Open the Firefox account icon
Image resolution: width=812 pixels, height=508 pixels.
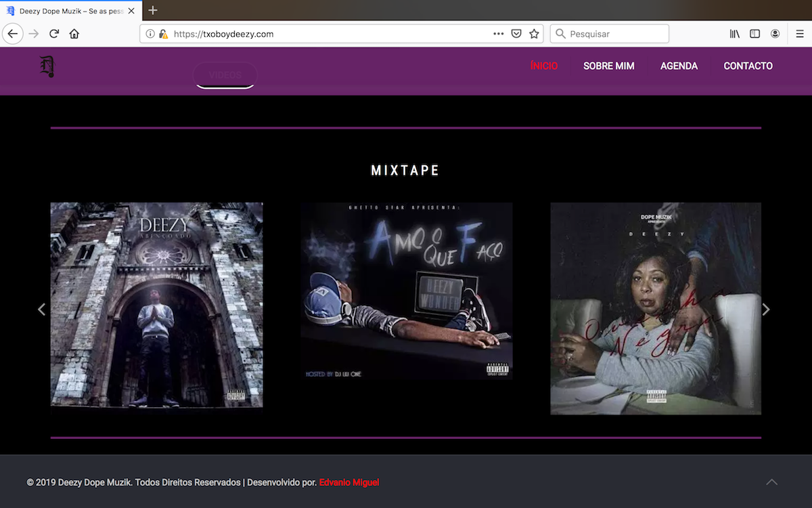pos(775,34)
